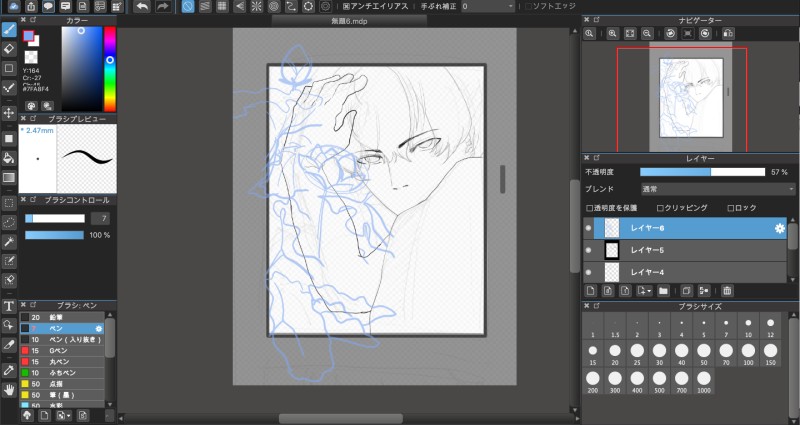800x425 pixels.
Task: Toggle visibility of レイヤー4
Action: [x=588, y=272]
